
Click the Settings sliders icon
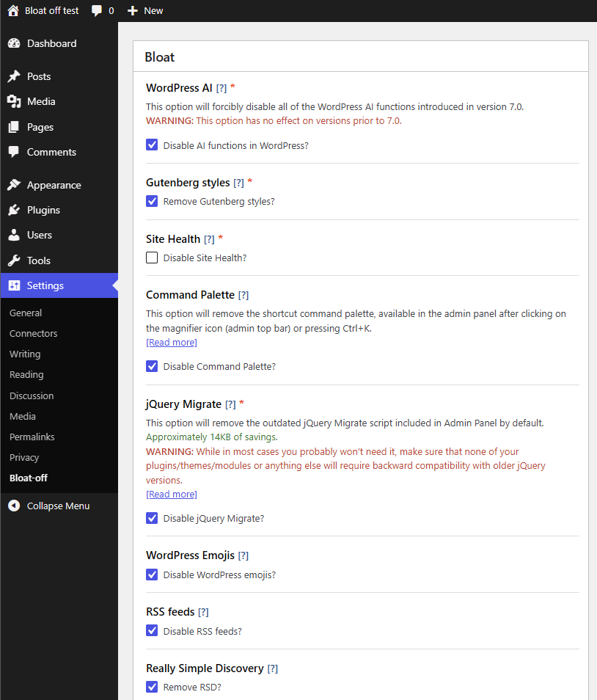click(14, 285)
